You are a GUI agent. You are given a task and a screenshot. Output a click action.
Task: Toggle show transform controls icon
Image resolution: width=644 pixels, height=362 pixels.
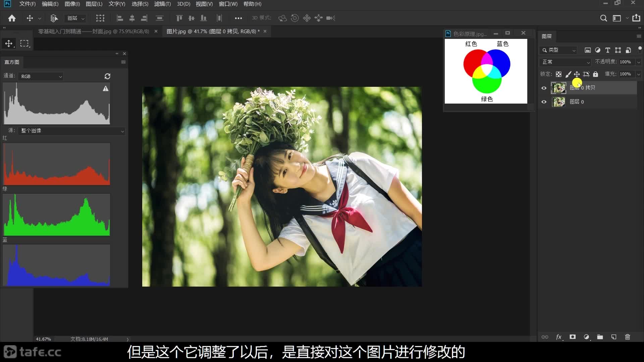coord(100,18)
